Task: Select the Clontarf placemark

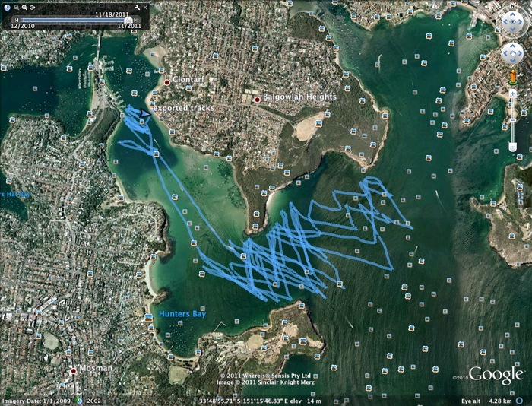Action: coord(167,82)
